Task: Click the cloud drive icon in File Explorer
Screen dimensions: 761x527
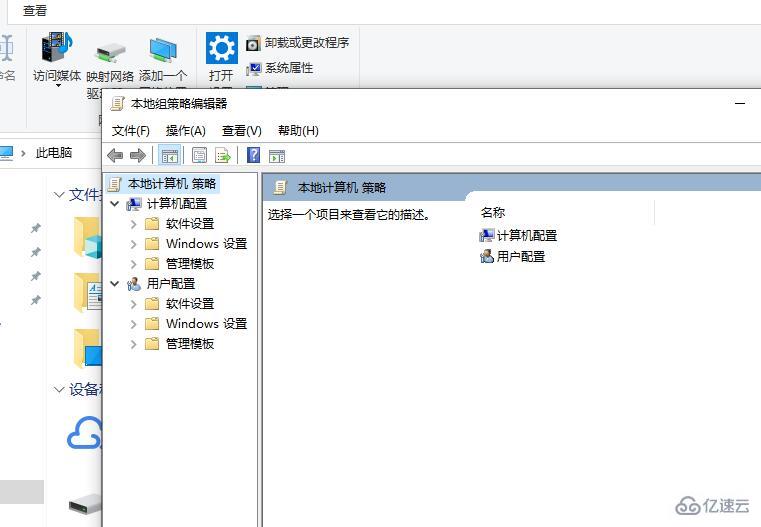Action: tap(84, 433)
